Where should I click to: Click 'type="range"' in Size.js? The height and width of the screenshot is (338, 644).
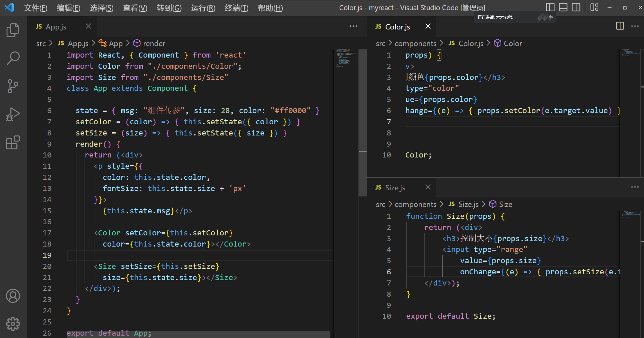(x=500, y=250)
